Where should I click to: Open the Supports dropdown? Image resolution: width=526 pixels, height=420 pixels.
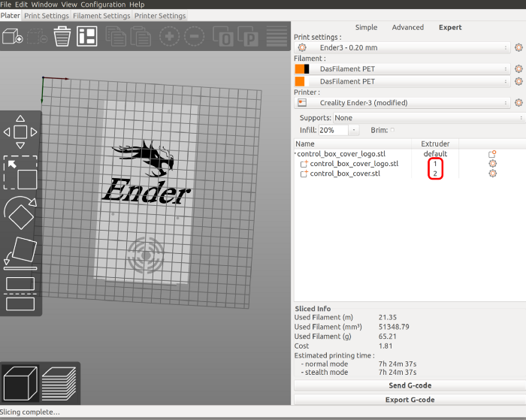(427, 118)
